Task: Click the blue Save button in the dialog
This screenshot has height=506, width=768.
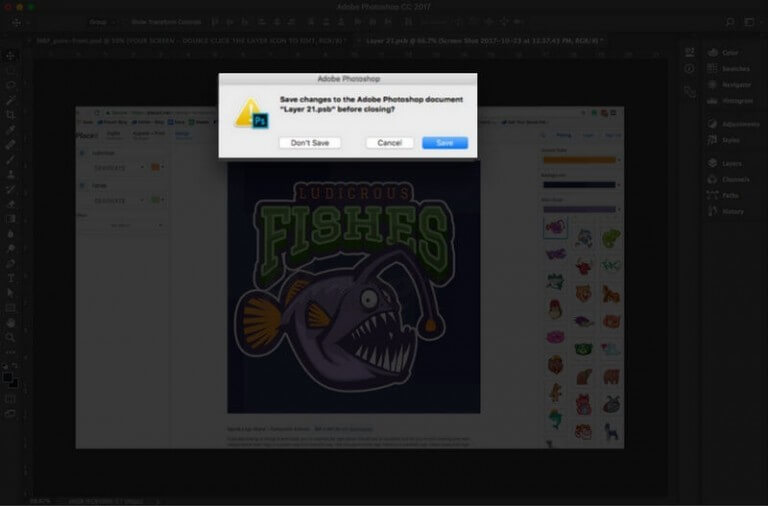Action: point(445,143)
